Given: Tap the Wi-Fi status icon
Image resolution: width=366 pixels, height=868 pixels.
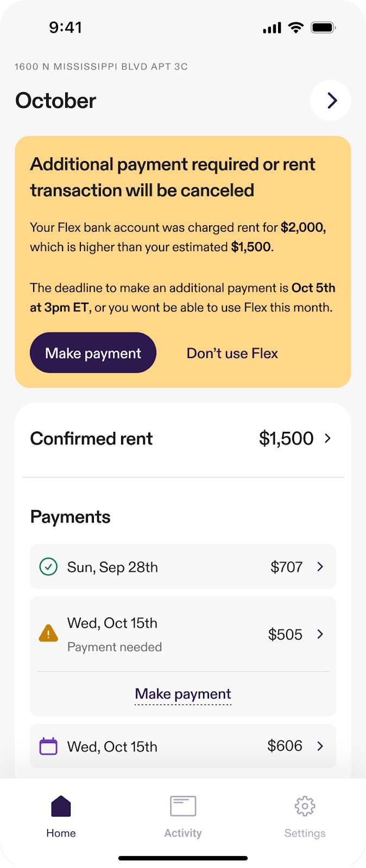Looking at the screenshot, I should (x=296, y=28).
